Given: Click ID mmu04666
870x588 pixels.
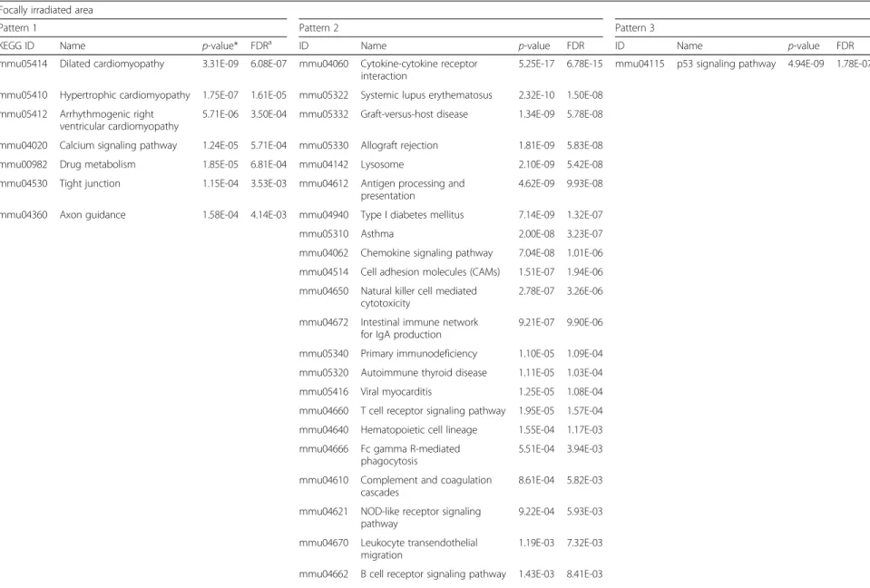Looking at the screenshot, I should coord(324,449).
